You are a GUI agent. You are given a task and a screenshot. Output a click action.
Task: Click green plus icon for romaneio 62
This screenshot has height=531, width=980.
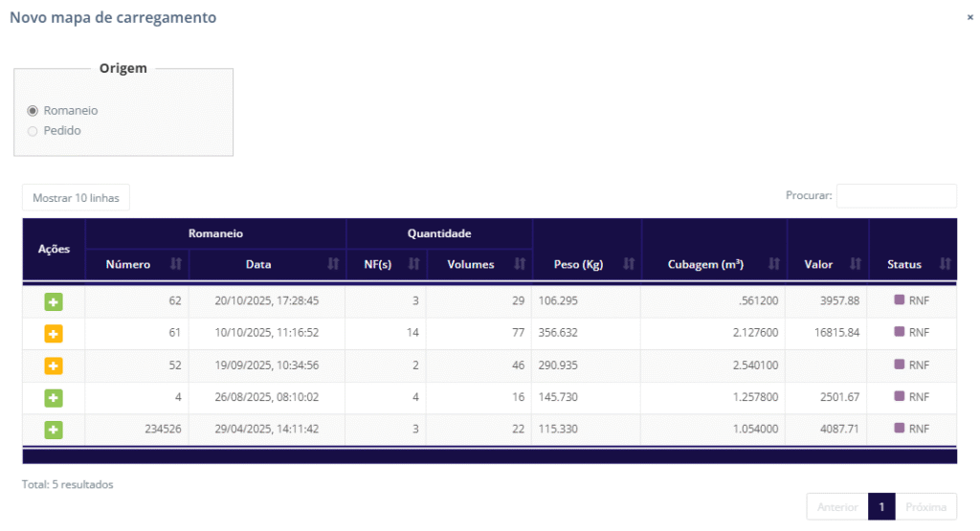[x=54, y=302]
